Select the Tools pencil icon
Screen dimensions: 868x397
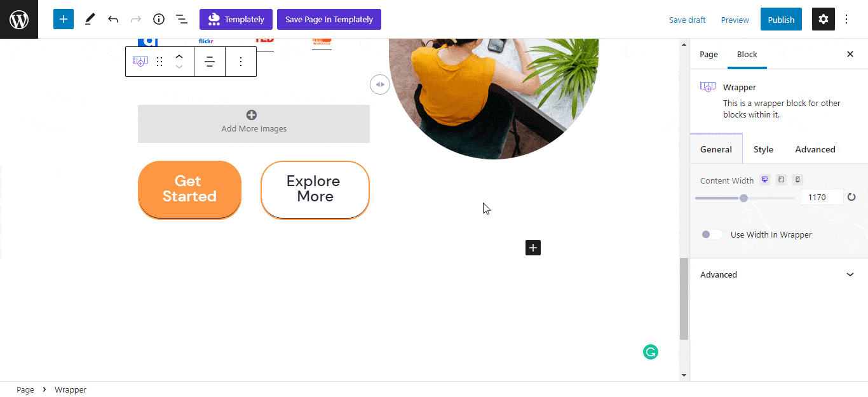(90, 19)
